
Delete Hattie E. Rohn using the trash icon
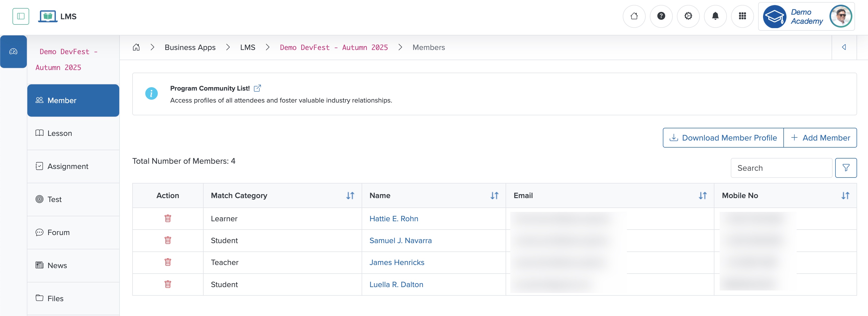[167, 218]
